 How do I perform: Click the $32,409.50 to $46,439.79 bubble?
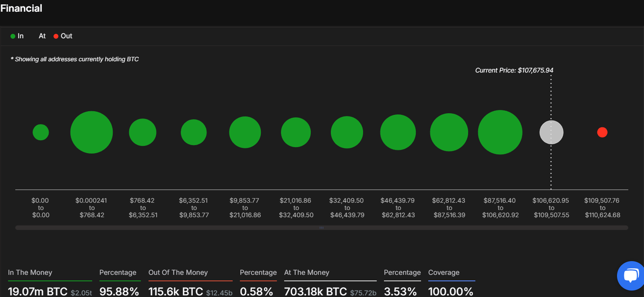[347, 132]
